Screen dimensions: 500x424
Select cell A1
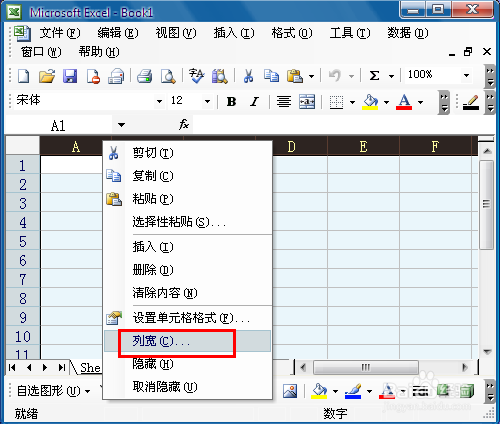(71, 165)
